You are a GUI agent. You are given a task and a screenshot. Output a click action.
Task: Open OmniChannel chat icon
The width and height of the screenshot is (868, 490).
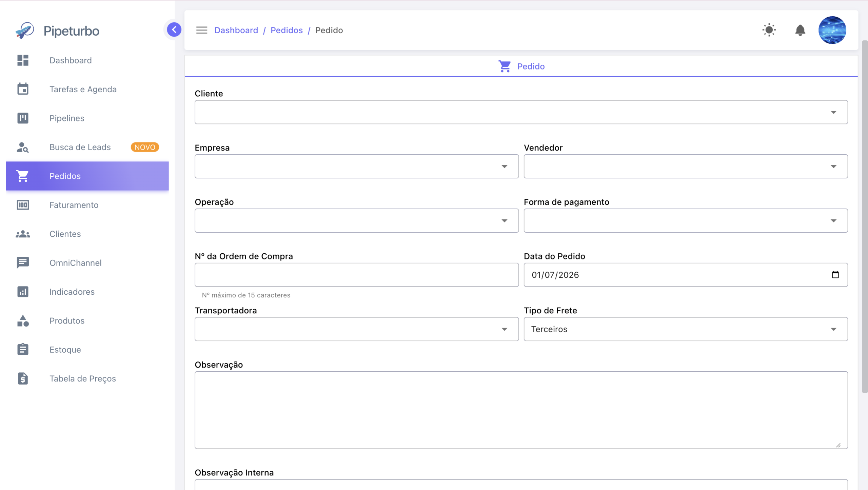[23, 263]
